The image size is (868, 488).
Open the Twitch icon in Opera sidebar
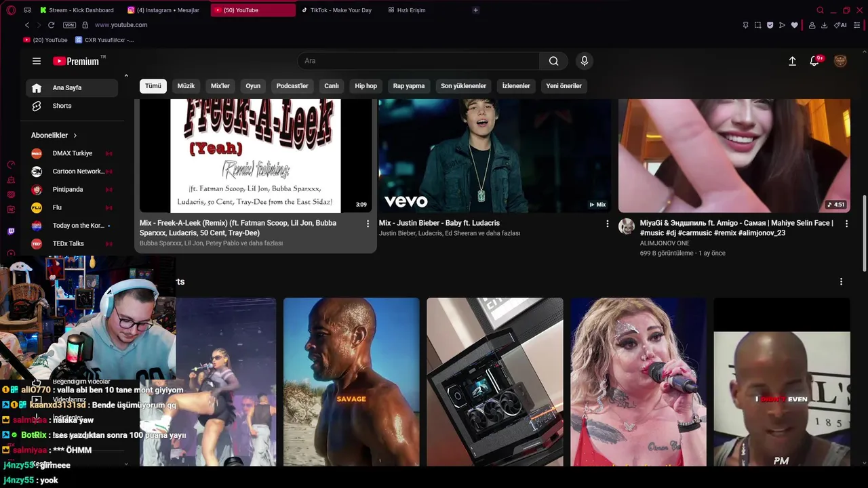pyautogui.click(x=11, y=231)
